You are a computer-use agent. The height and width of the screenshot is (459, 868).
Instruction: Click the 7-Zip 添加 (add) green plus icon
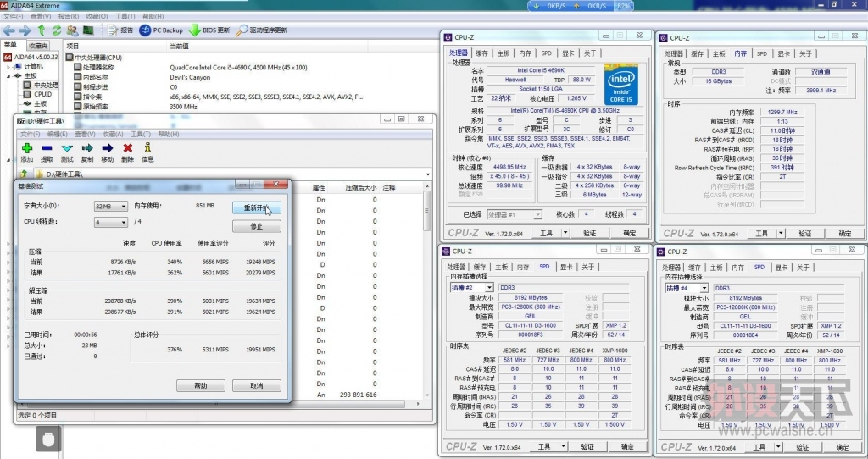(26, 148)
